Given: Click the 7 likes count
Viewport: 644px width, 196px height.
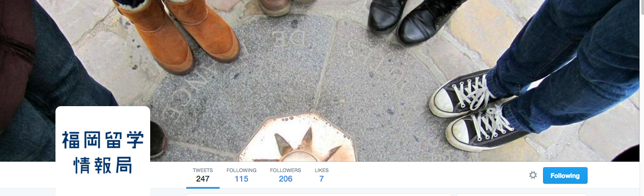Looking at the screenshot, I should (322, 179).
